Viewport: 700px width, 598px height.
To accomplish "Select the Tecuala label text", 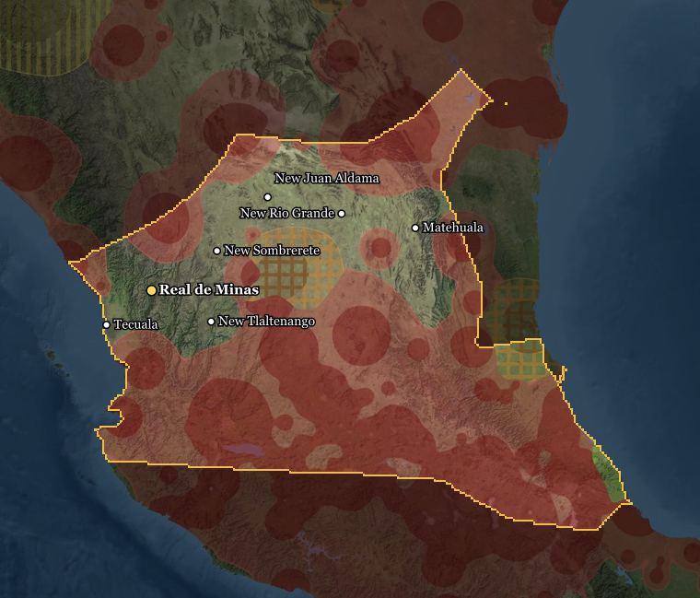I will (x=135, y=324).
